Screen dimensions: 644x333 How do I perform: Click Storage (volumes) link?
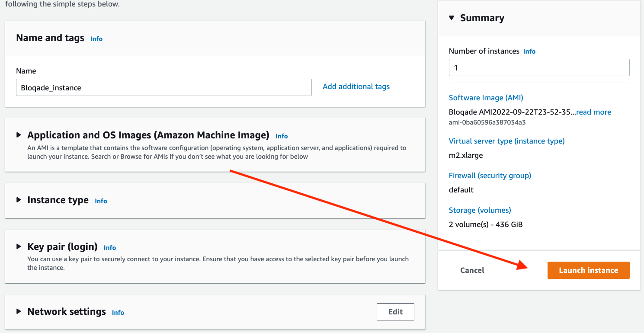tap(480, 210)
